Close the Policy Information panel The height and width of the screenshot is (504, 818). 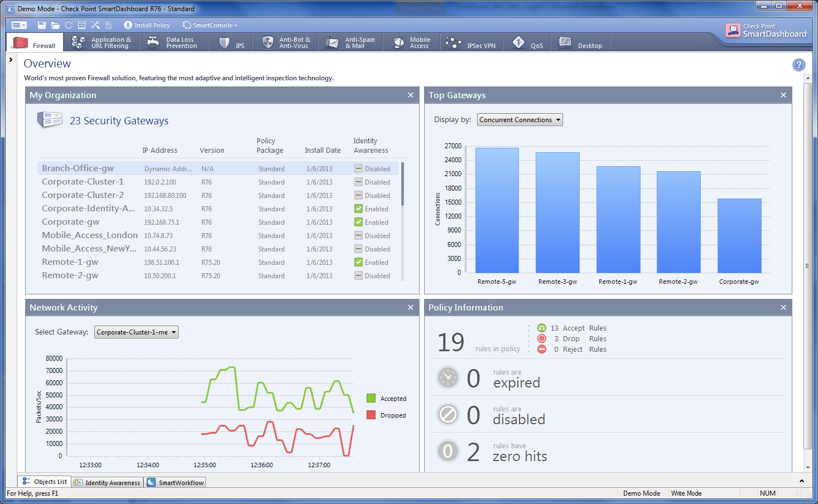[x=783, y=308]
